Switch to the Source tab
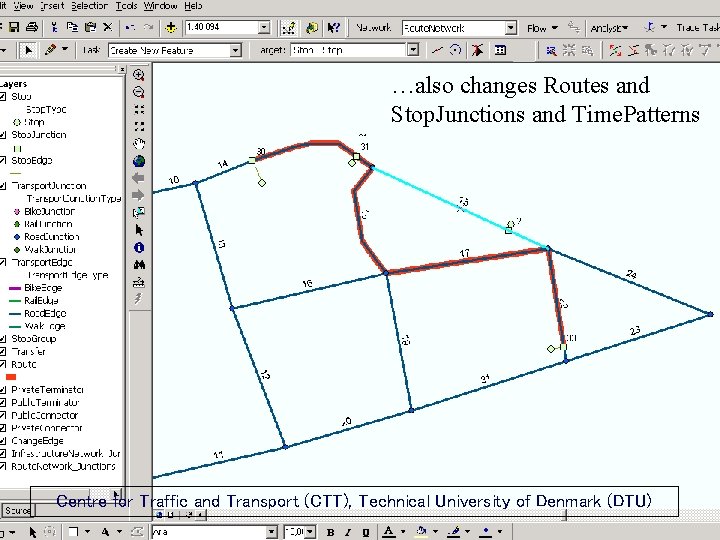Screen dimensions: 720x540 point(17,510)
